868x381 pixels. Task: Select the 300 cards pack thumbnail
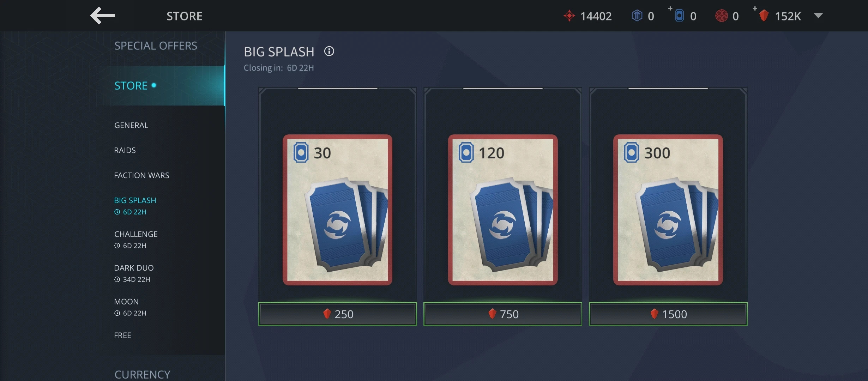pos(668,210)
